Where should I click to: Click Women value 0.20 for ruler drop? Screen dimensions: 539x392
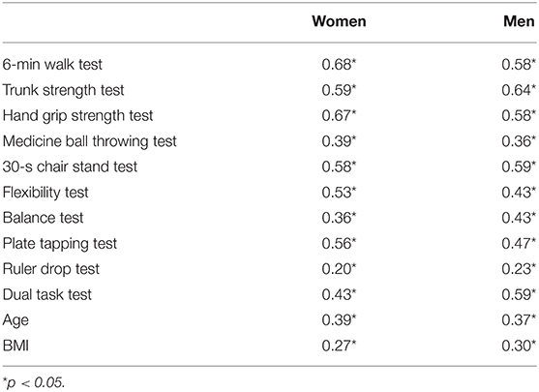click(x=339, y=269)
